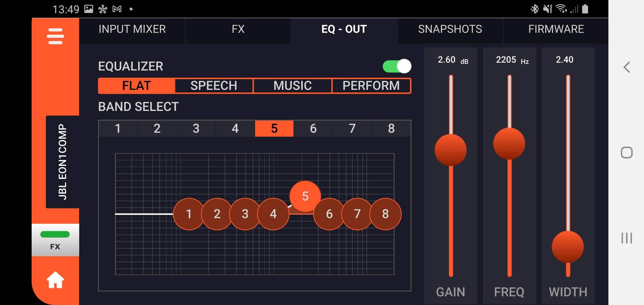Tap the Home icon
This screenshot has width=644, height=305.
tap(55, 280)
